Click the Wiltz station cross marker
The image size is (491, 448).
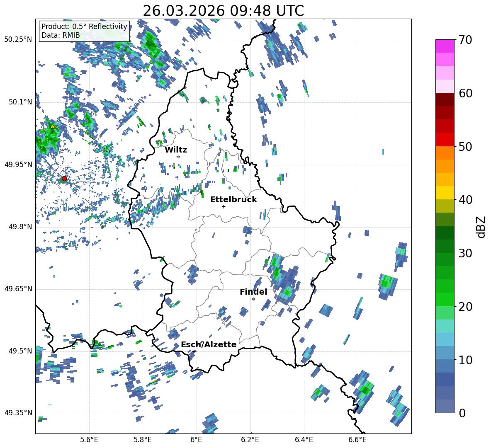pos(178,157)
